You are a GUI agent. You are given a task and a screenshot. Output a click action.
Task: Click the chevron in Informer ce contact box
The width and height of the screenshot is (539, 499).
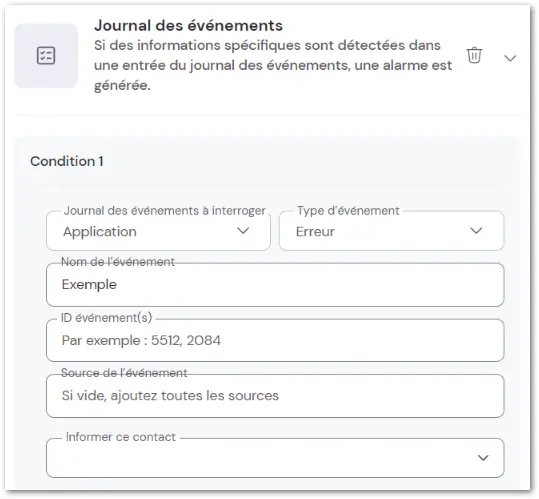click(x=483, y=458)
